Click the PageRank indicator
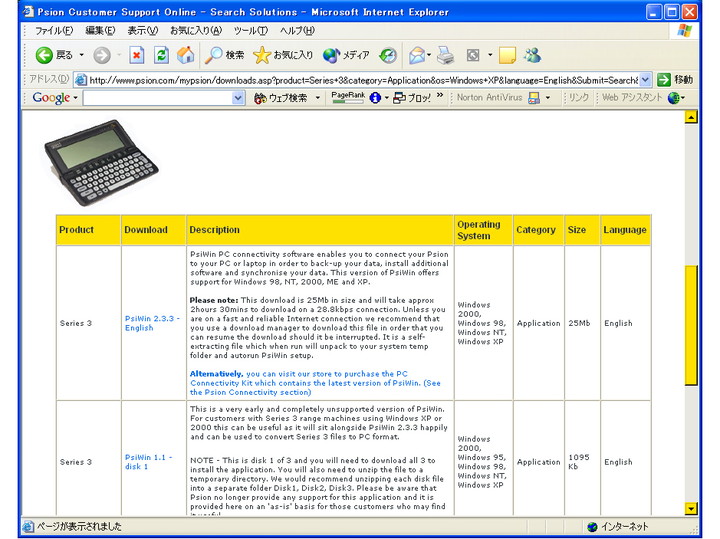Screen dimensions: 720x539 click(348, 97)
